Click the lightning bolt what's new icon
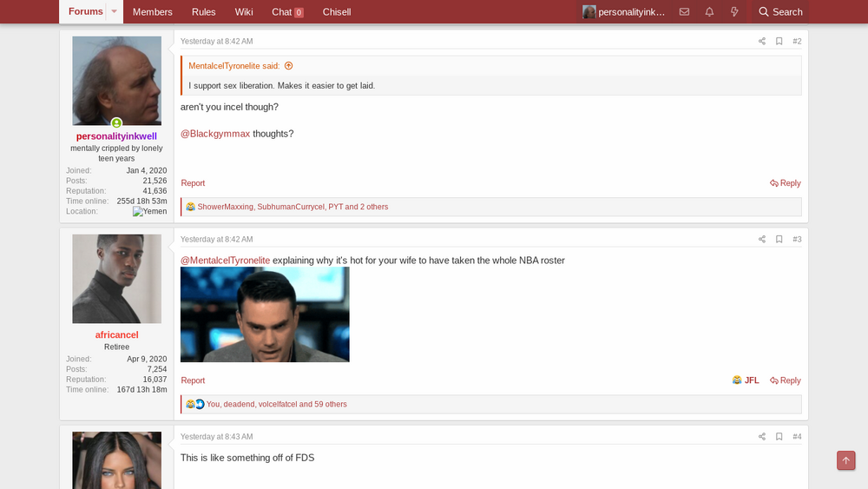Viewport: 868px width, 489px height. [x=734, y=11]
